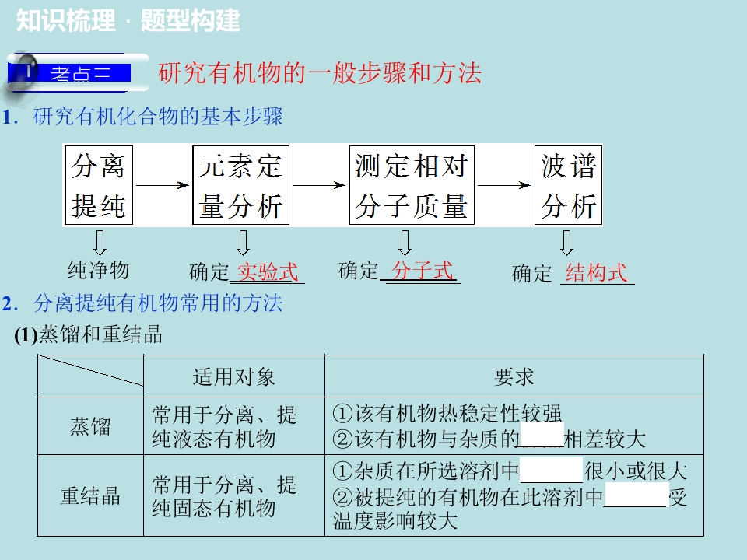Click the down arrow below 波谱分析 box
747x560 pixels.
(566, 243)
